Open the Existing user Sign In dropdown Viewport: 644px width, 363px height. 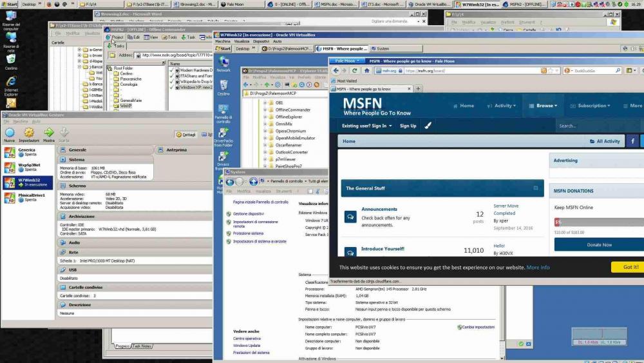pyautogui.click(x=367, y=126)
